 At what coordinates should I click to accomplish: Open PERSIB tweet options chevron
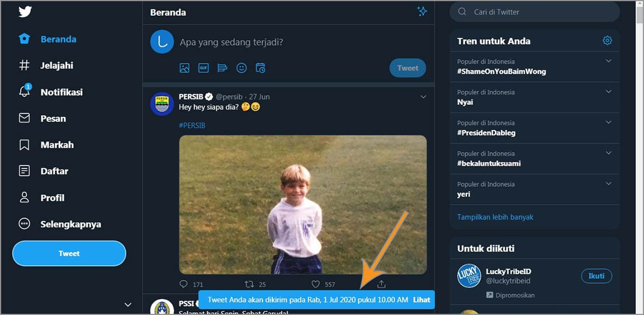[x=423, y=97]
